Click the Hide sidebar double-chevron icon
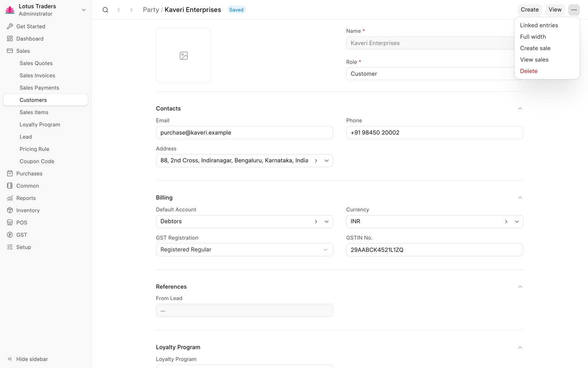This screenshot has height=368, width=588. (10, 359)
